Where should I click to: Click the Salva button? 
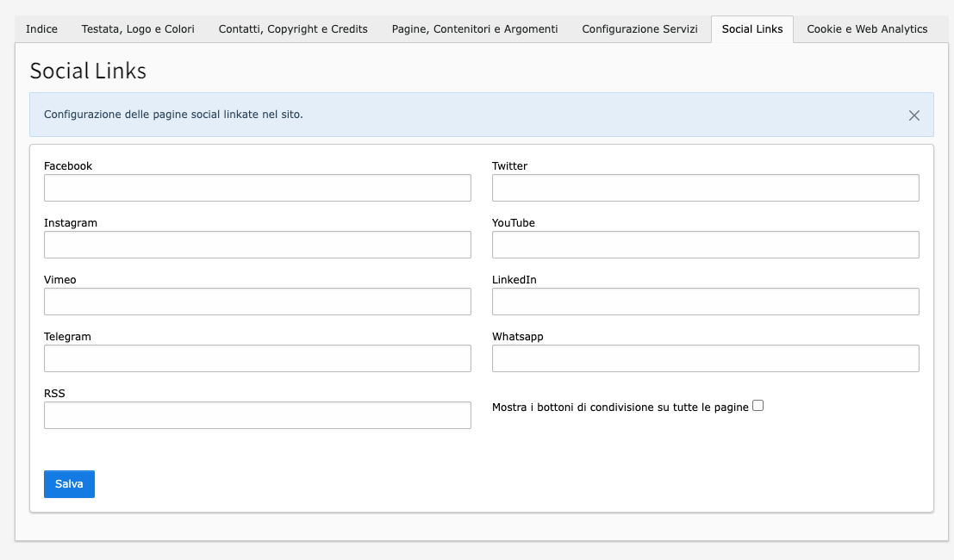69,484
